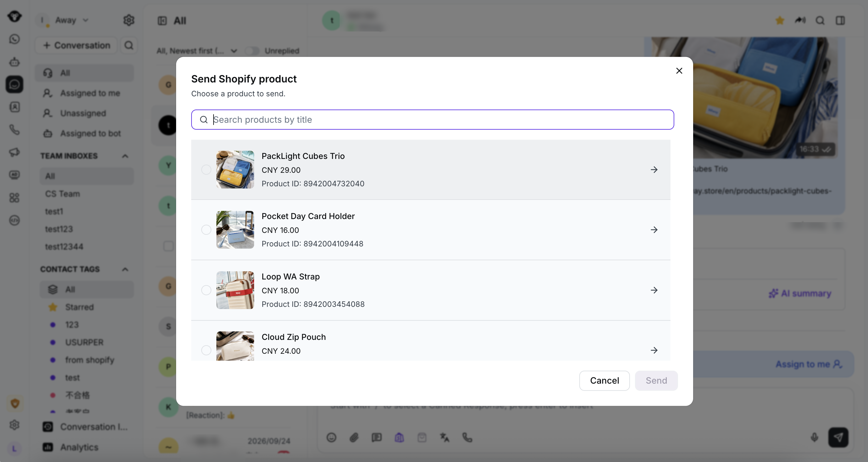Click the attachment paperclip icon

[354, 438]
